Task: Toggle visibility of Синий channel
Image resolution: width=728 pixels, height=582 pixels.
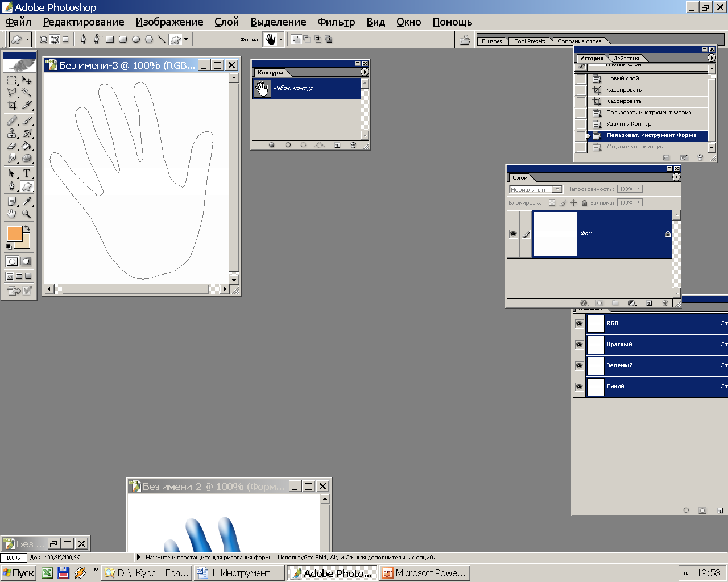Action: 579,386
